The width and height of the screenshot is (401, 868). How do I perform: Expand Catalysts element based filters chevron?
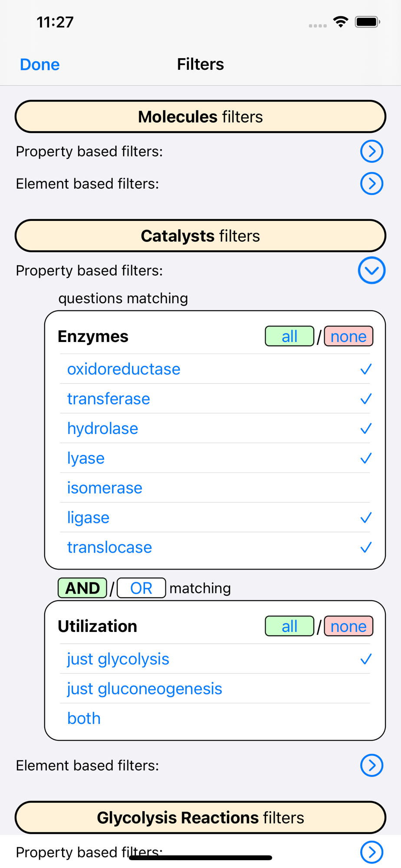pyautogui.click(x=371, y=765)
